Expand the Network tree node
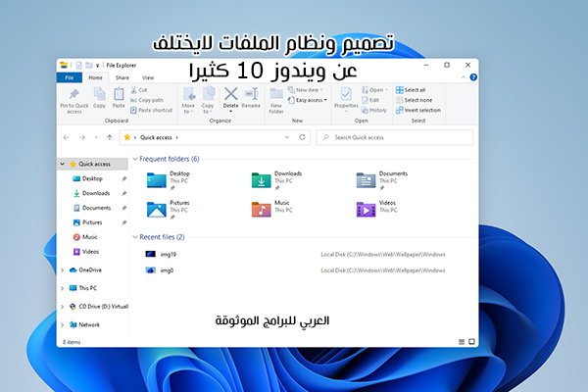The height and width of the screenshot is (392, 588). tap(63, 325)
